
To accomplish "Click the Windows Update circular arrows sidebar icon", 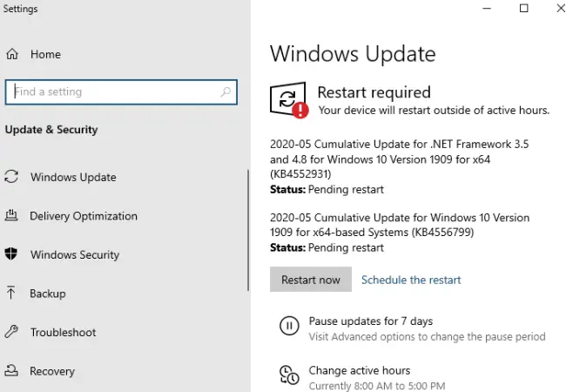I will pos(11,177).
